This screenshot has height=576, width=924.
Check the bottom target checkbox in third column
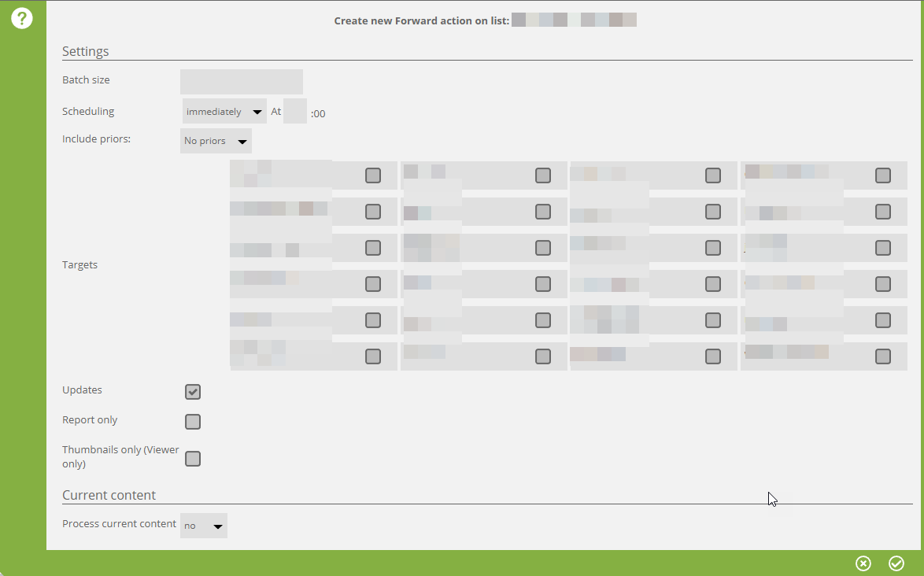pos(713,356)
